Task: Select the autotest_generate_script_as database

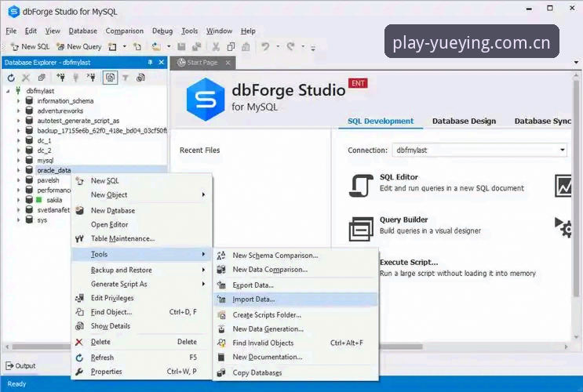Action: click(78, 121)
